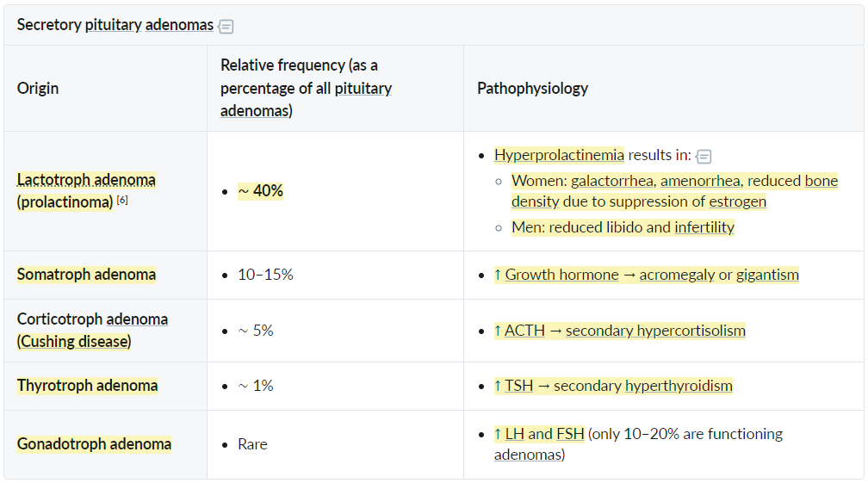Screen dimensions: 868x483
Task: Open the estrogen link
Action: tap(737, 201)
